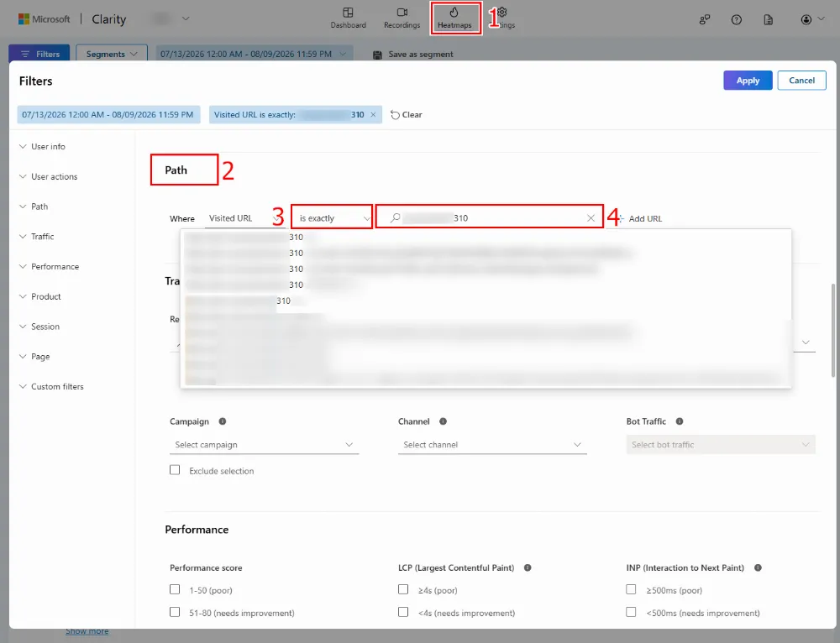The width and height of the screenshot is (840, 643).
Task: Open the help question mark icon
Action: [737, 19]
